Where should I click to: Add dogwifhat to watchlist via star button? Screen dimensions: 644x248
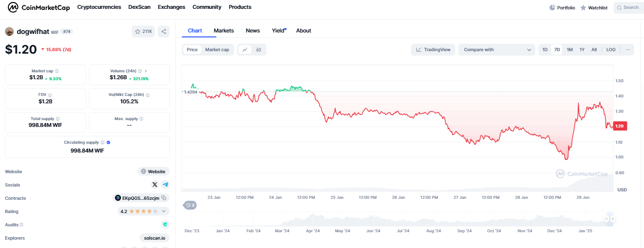(143, 31)
